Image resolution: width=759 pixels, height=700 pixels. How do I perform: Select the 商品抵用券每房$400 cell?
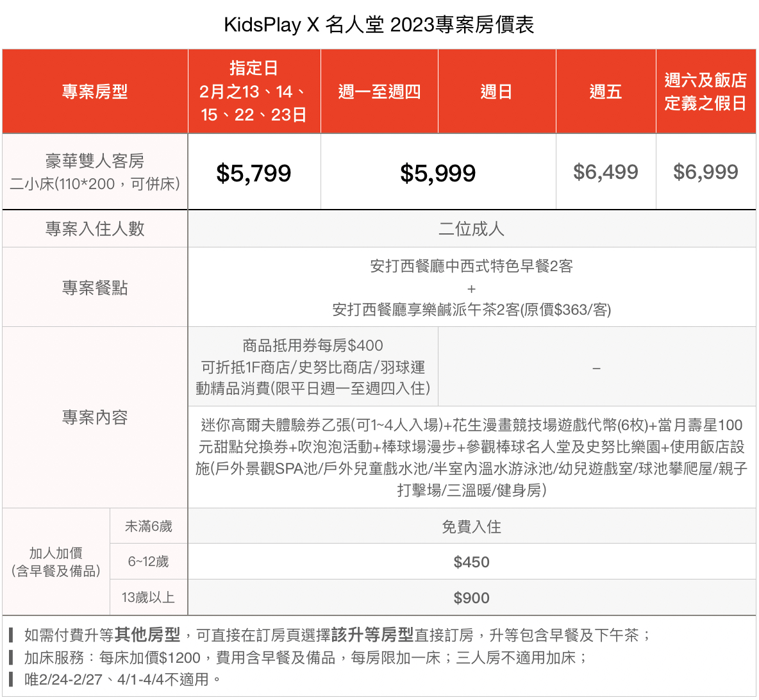point(313,367)
